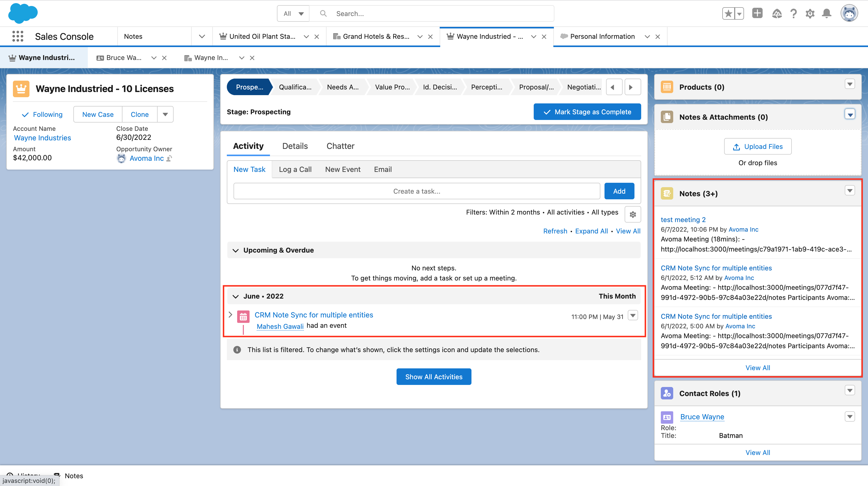Close the United Oil Plant tab
Screen dimensions: 868x486
pyautogui.click(x=317, y=36)
